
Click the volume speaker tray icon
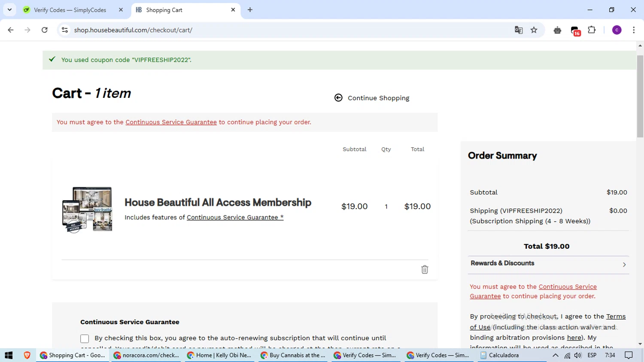578,355
